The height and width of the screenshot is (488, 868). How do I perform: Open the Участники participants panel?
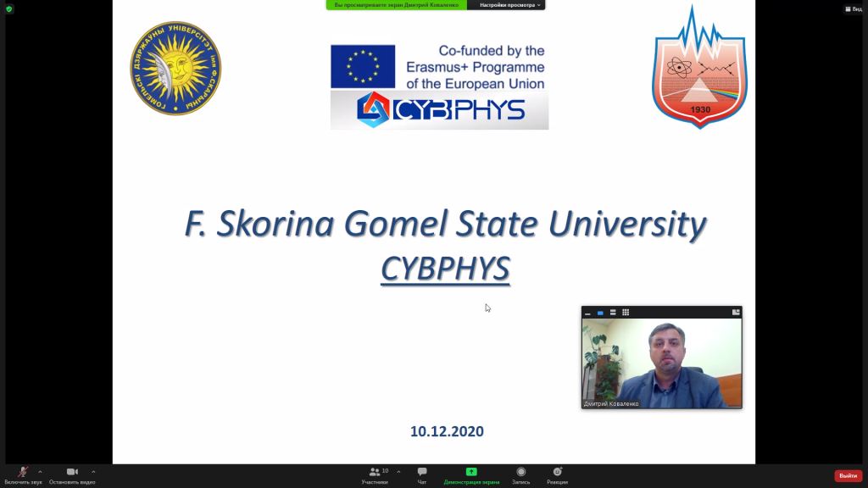[x=375, y=475]
